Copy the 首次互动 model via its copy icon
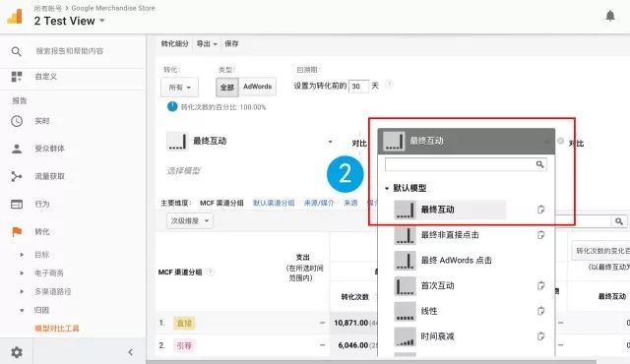 (540, 285)
